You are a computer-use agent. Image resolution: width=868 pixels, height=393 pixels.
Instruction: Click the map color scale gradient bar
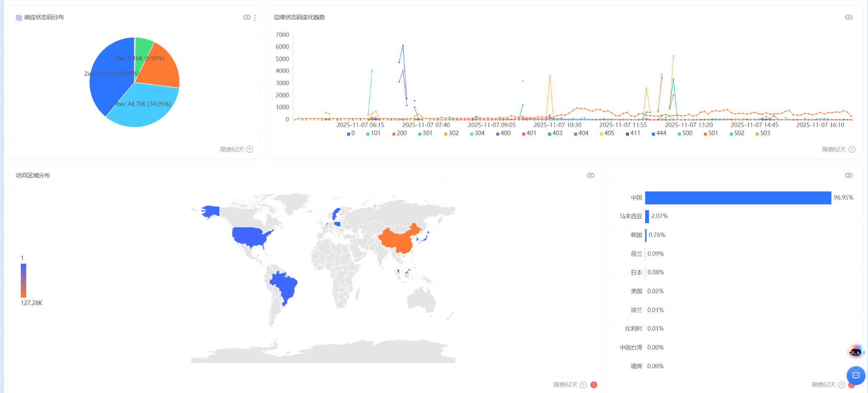click(x=23, y=280)
